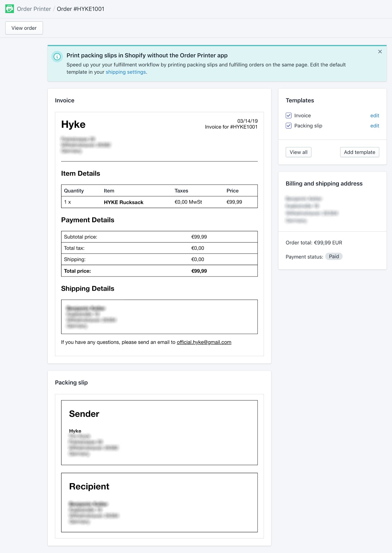
Task: Uncheck the Invoice template checkbox
Action: pyautogui.click(x=289, y=115)
